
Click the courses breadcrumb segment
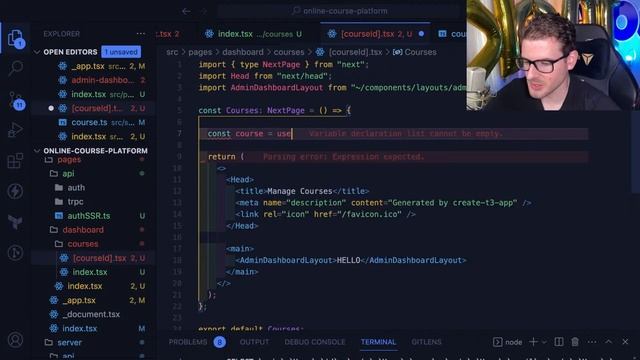pyautogui.click(x=289, y=52)
